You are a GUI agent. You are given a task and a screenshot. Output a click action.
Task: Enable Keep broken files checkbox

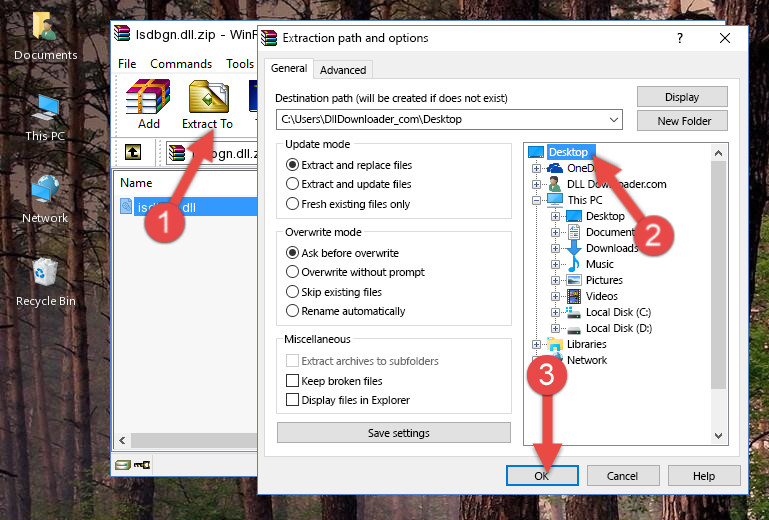pyautogui.click(x=292, y=381)
